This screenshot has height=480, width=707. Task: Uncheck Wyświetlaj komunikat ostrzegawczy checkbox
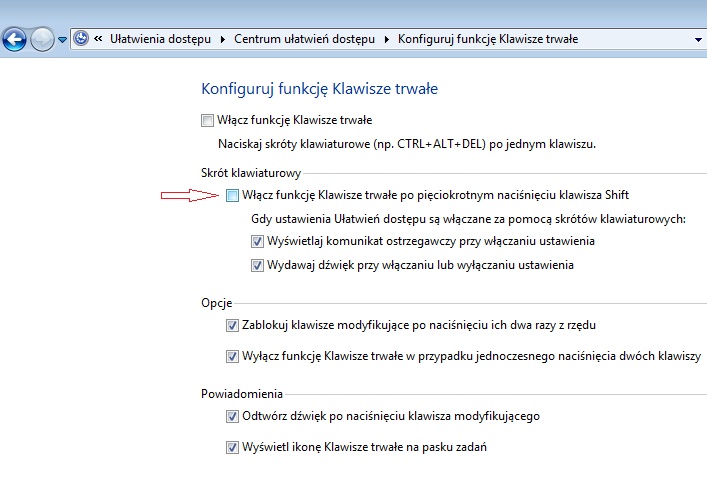point(257,242)
